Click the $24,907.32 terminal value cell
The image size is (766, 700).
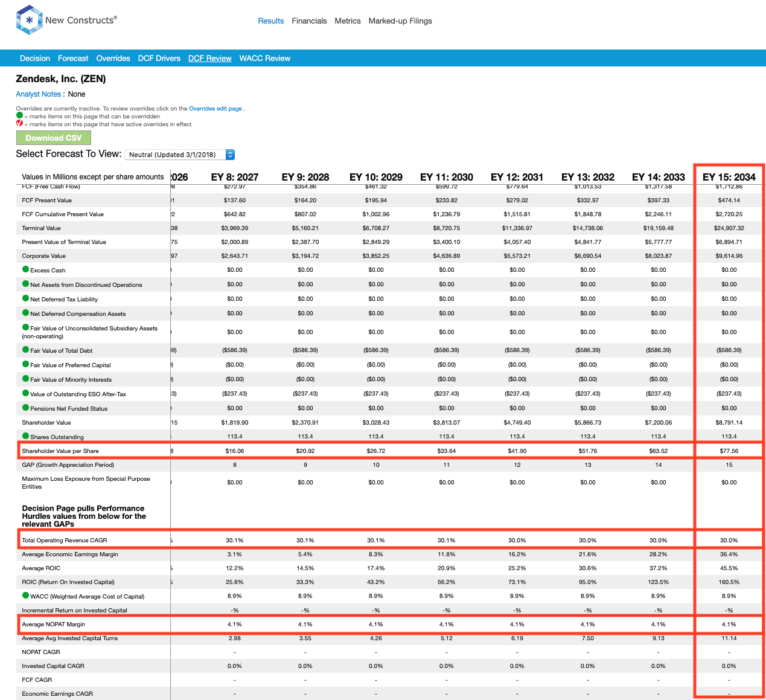(x=729, y=228)
